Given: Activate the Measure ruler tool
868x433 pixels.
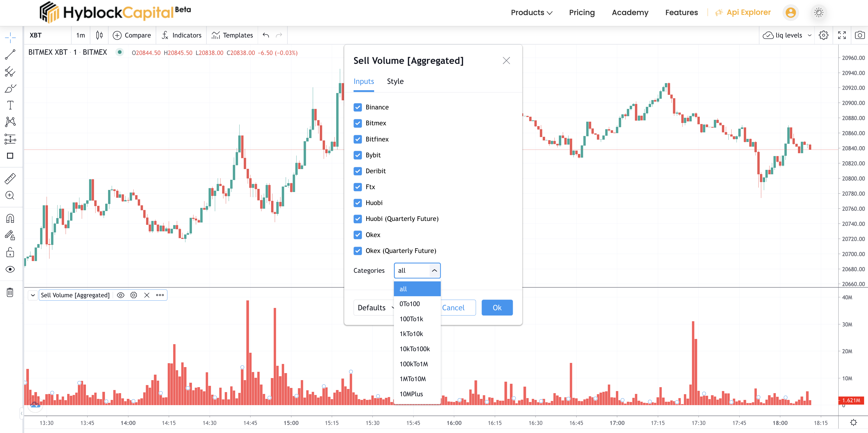Looking at the screenshot, I should click(10, 178).
